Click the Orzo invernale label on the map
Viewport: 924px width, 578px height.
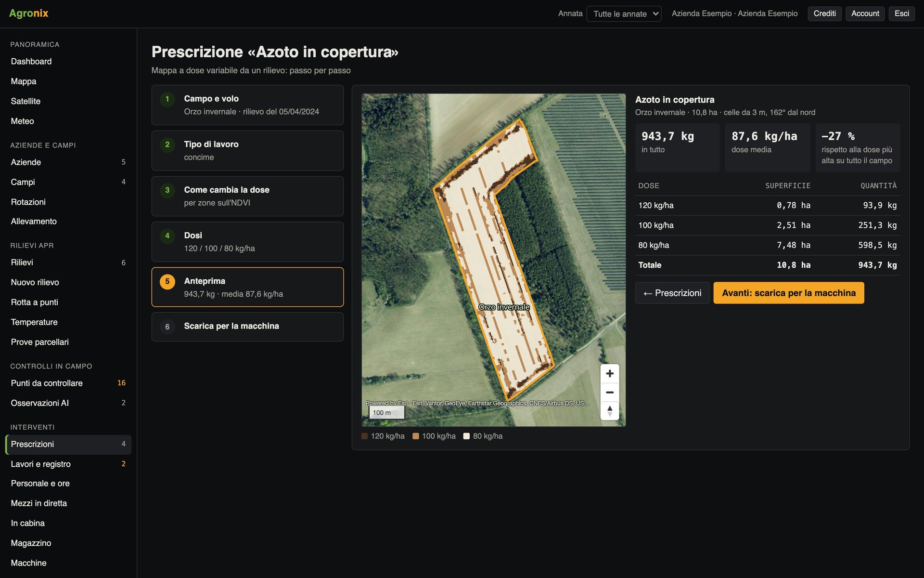[504, 307]
